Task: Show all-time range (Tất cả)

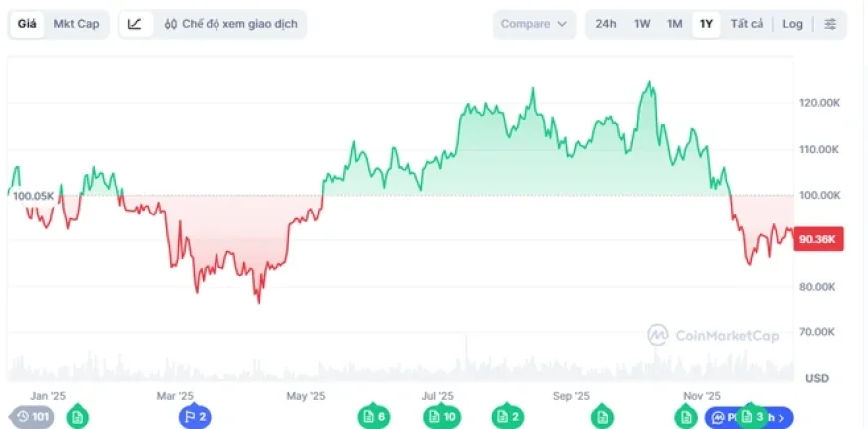Action: click(747, 24)
